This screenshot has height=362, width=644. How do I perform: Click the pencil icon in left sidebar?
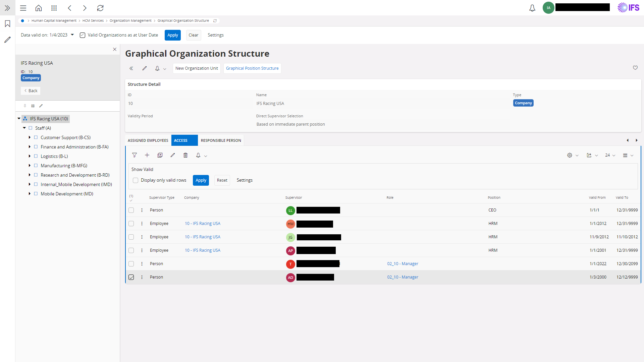(x=7, y=40)
